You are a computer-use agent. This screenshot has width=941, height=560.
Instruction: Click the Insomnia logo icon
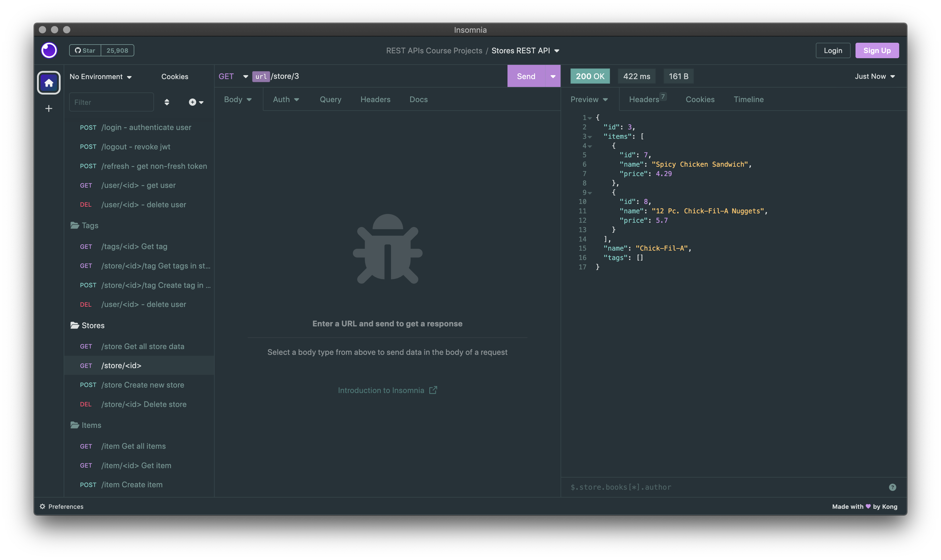49,50
